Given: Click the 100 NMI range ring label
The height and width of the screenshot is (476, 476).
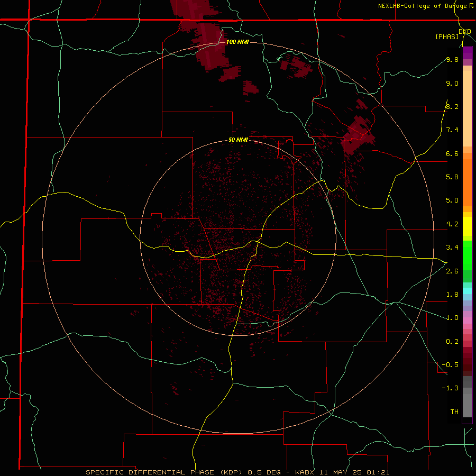Looking at the screenshot, I should [237, 42].
